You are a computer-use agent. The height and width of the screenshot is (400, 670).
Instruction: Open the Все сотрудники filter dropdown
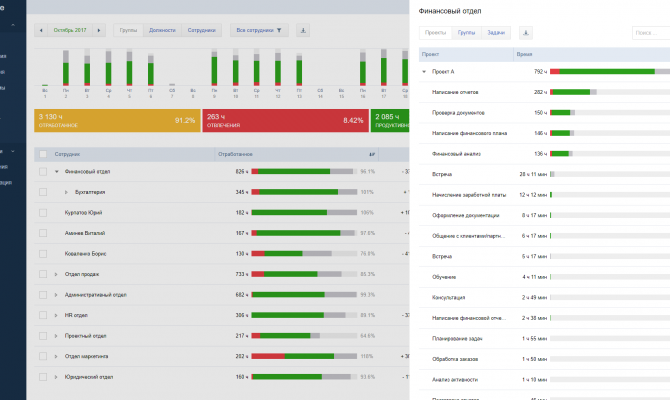point(259,30)
